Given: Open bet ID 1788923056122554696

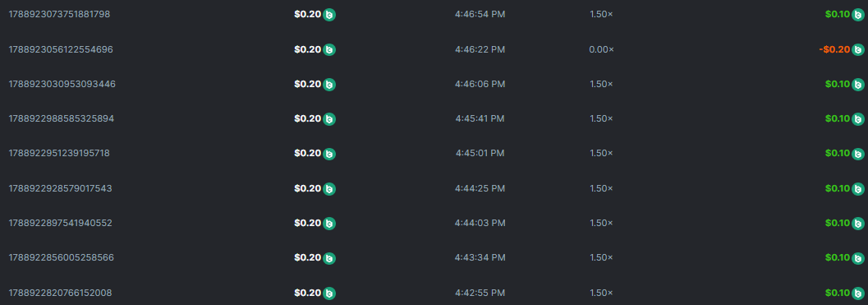Looking at the screenshot, I should (61, 49).
